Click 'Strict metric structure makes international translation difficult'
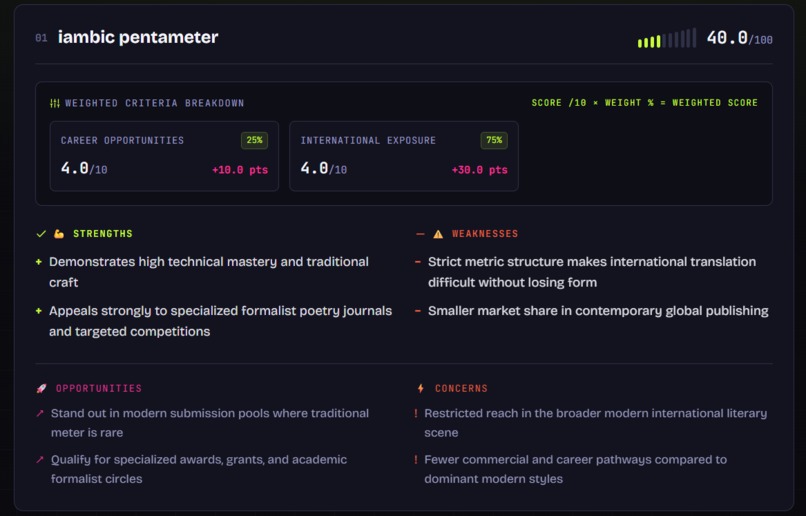 coord(592,272)
